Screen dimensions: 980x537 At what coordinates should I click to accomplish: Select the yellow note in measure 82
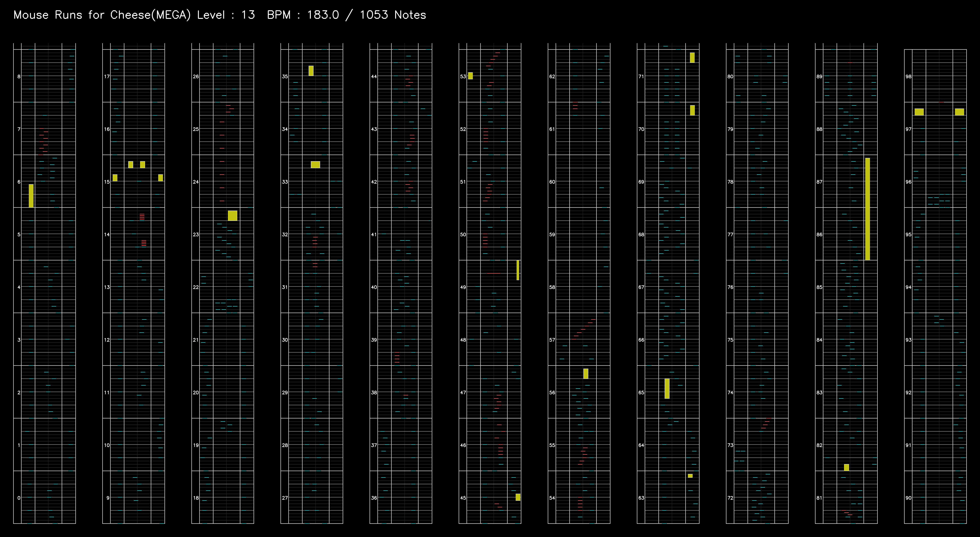coord(846,467)
